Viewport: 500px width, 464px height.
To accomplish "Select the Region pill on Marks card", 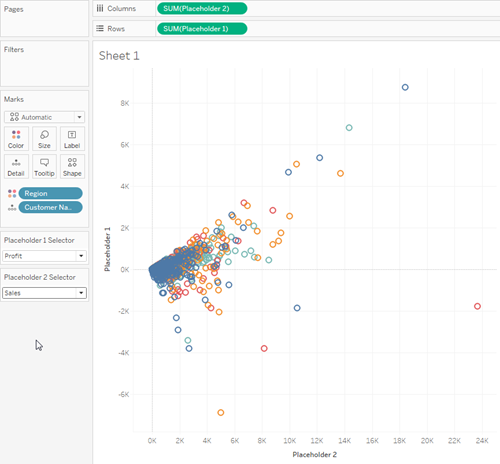I will [50, 193].
